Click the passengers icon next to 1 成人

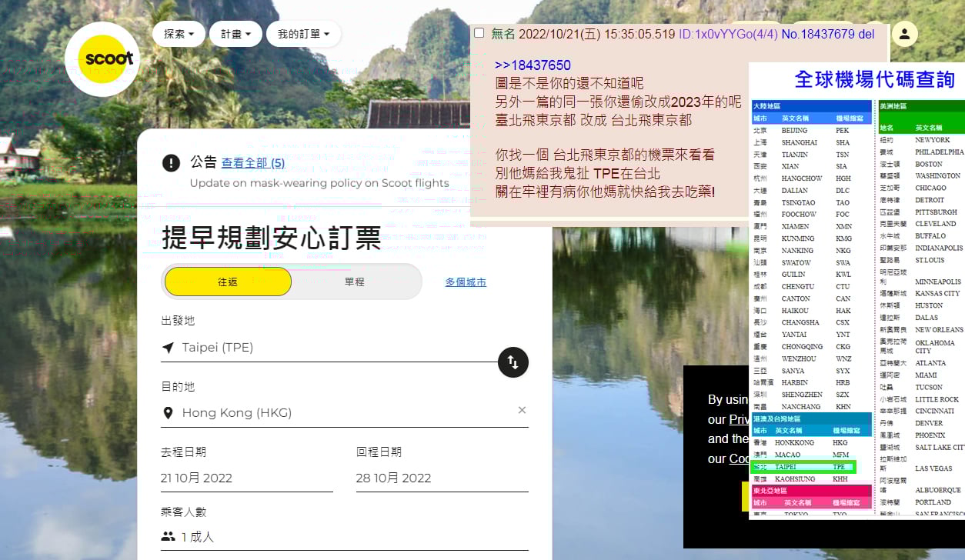click(x=168, y=536)
